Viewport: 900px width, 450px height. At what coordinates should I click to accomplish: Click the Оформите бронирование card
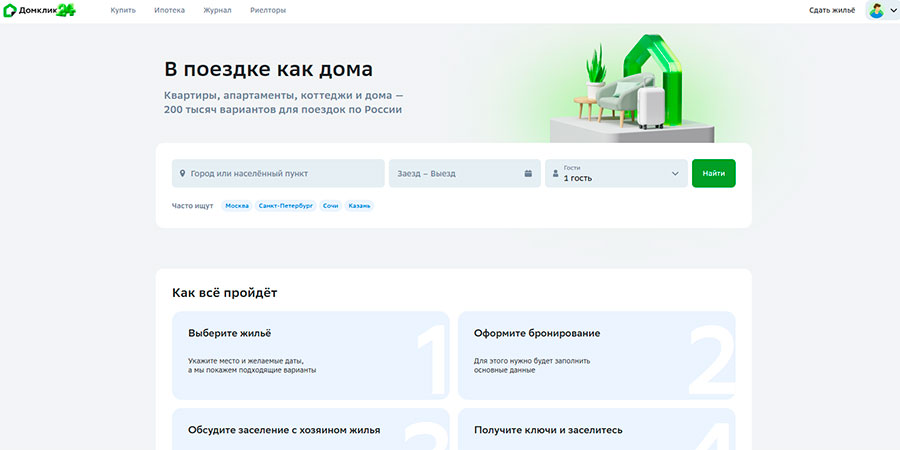coord(596,355)
